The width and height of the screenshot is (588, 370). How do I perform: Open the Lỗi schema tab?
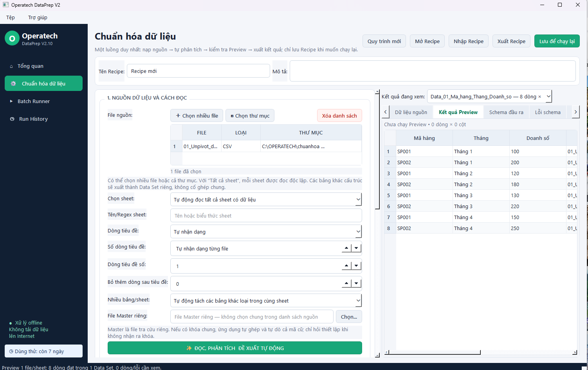coord(548,112)
